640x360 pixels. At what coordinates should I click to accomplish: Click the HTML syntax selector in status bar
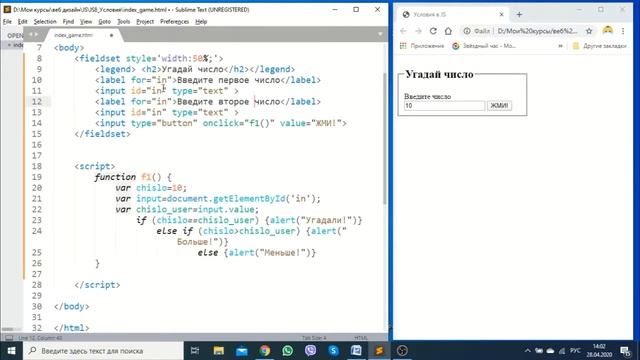point(361,338)
